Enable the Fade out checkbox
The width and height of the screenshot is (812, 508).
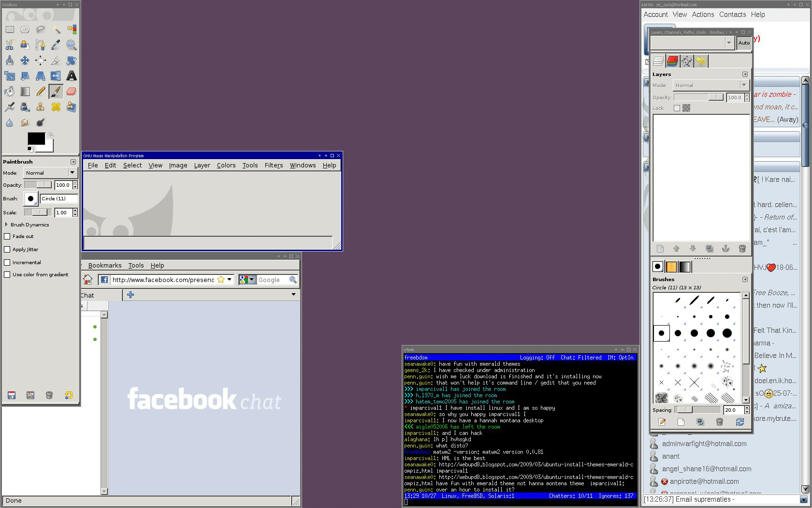(7, 237)
